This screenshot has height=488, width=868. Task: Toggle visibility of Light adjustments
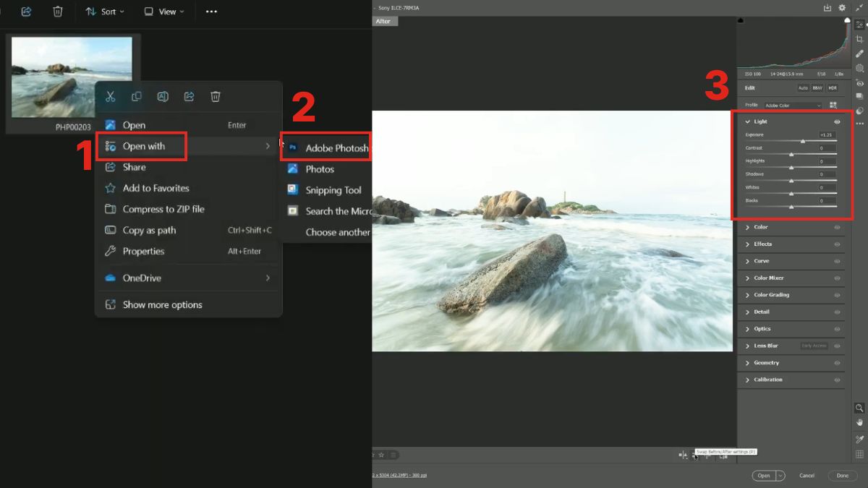tap(837, 121)
